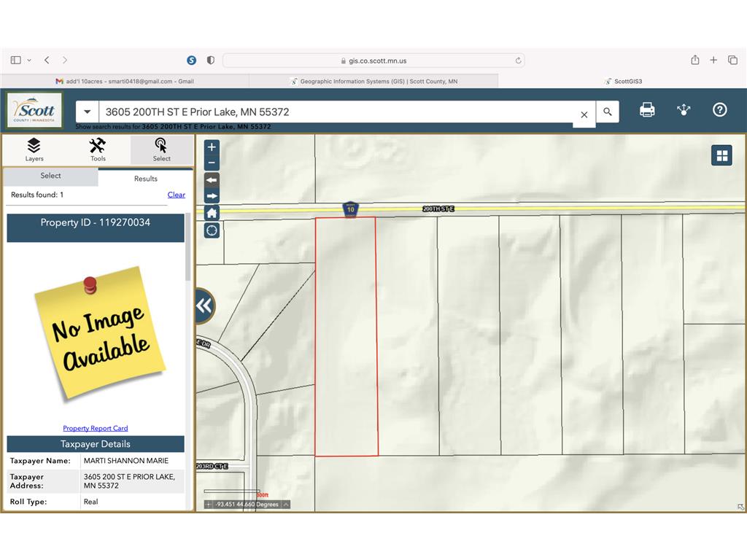Switch to the Select sub-tab
Screen dimensions: 747x560
[50, 176]
